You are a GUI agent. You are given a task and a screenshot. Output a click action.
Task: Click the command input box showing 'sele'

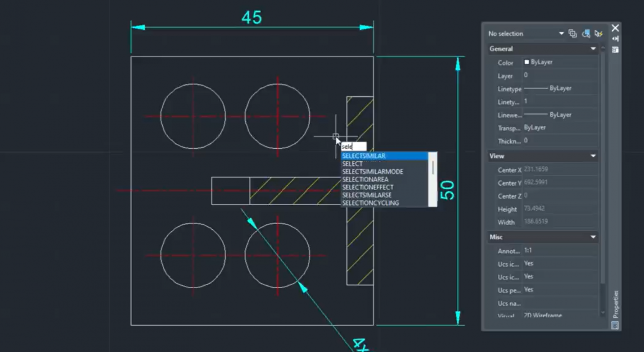[353, 147]
